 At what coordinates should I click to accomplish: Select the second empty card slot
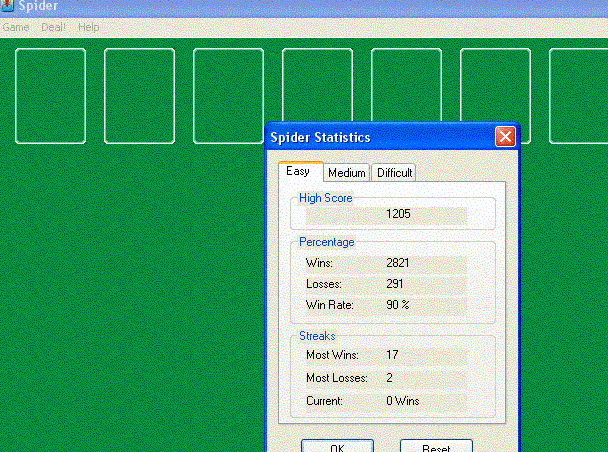[139, 95]
